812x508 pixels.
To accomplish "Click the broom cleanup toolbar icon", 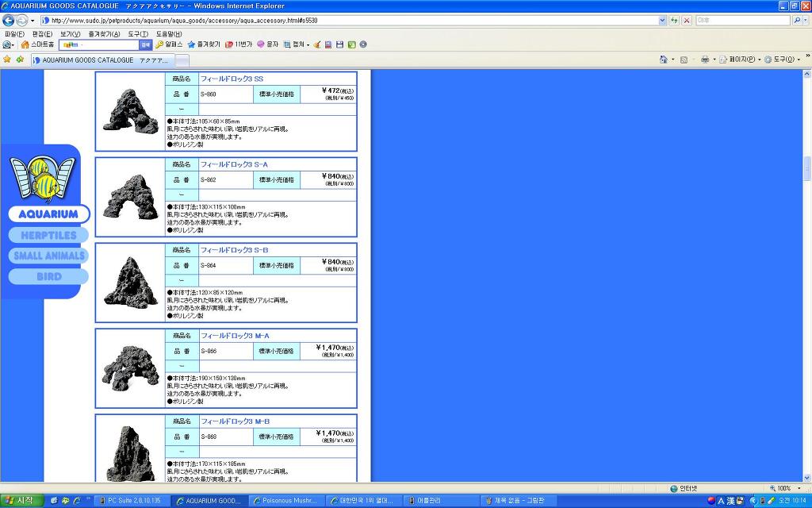I will 317,44.
